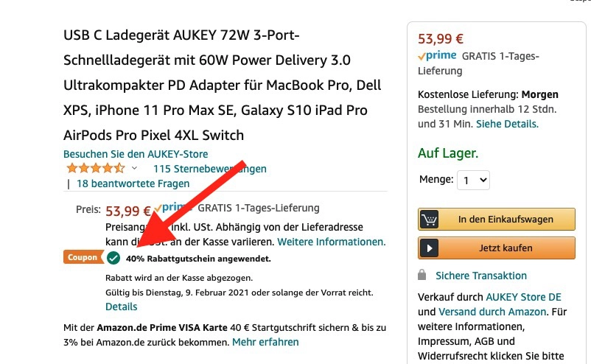Open 18 beantwortete Fragen link
The height and width of the screenshot is (364, 591).
point(133,183)
